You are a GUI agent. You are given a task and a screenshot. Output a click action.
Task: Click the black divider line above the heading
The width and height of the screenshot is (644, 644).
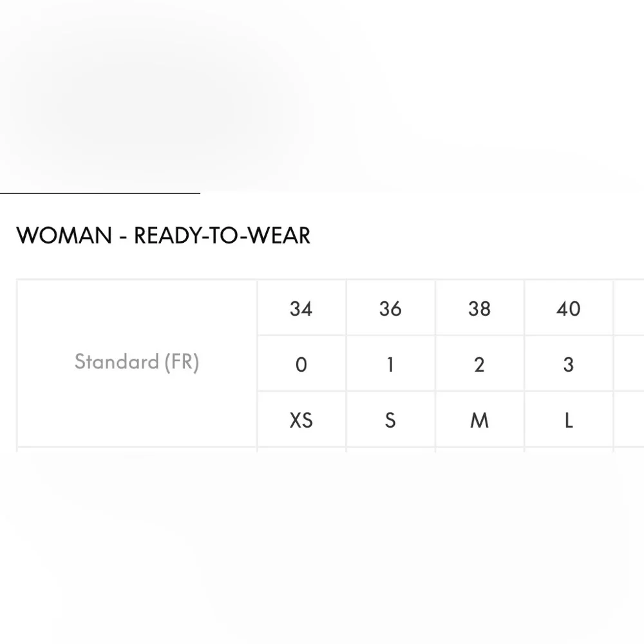(100, 193)
